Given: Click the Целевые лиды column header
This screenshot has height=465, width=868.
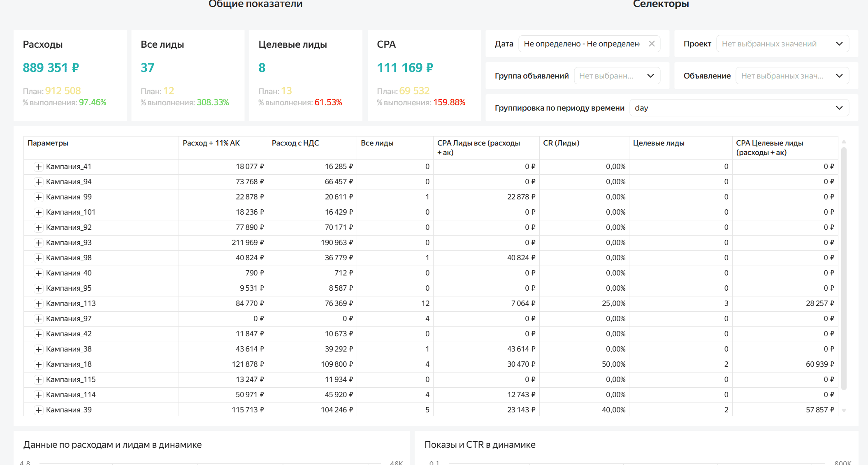Looking at the screenshot, I should point(659,143).
